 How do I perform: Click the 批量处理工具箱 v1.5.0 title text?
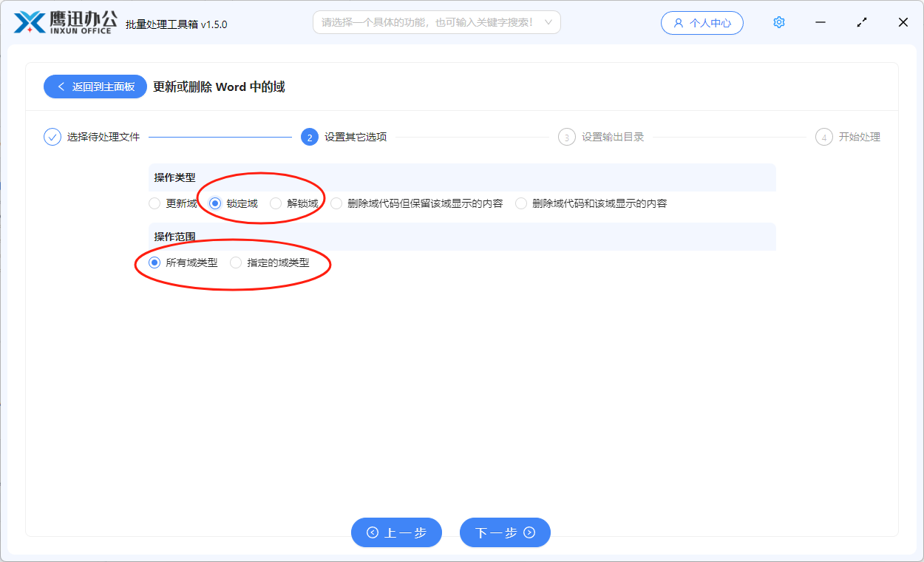pos(177,24)
